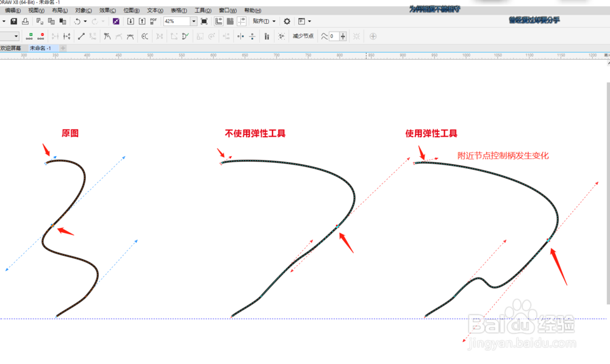Open the 文本 menu
Viewport: 610px width, 364px height.
[155, 10]
